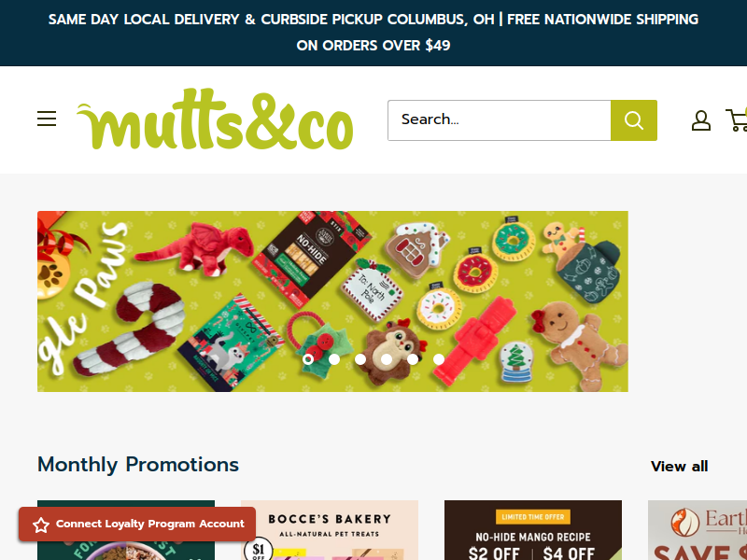Image resolution: width=747 pixels, height=560 pixels.
Task: Open View all monthly promotions
Action: (x=680, y=466)
